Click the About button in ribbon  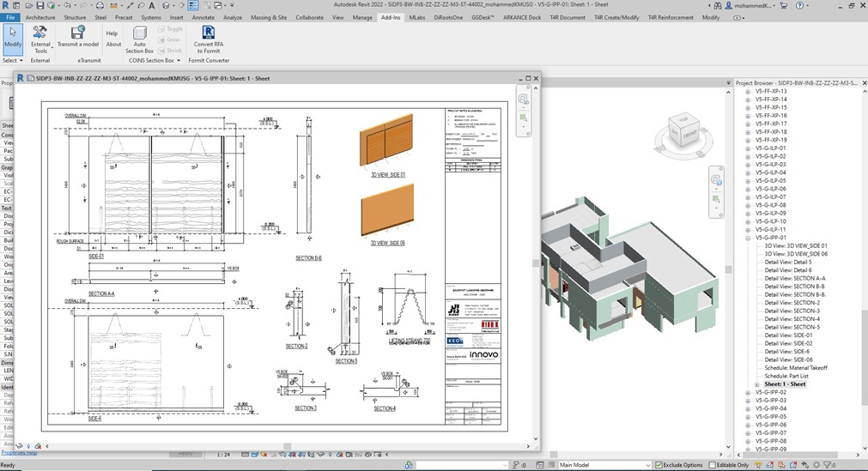pyautogui.click(x=113, y=44)
